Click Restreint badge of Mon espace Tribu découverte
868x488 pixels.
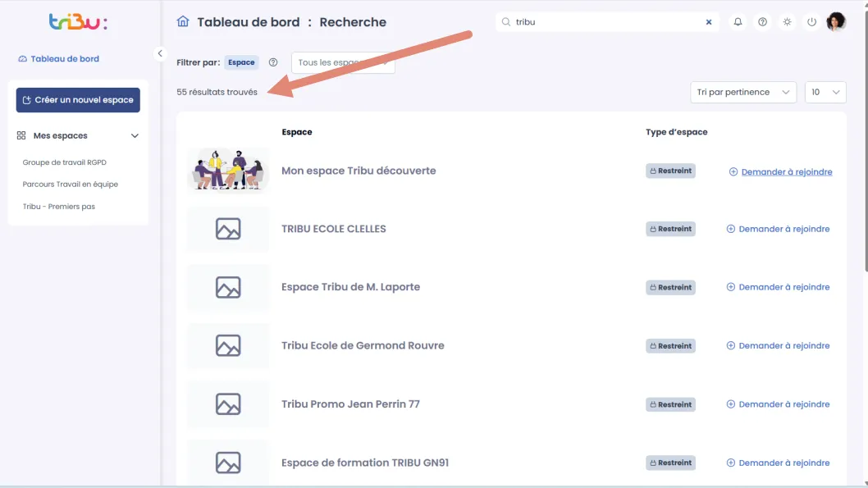point(670,171)
